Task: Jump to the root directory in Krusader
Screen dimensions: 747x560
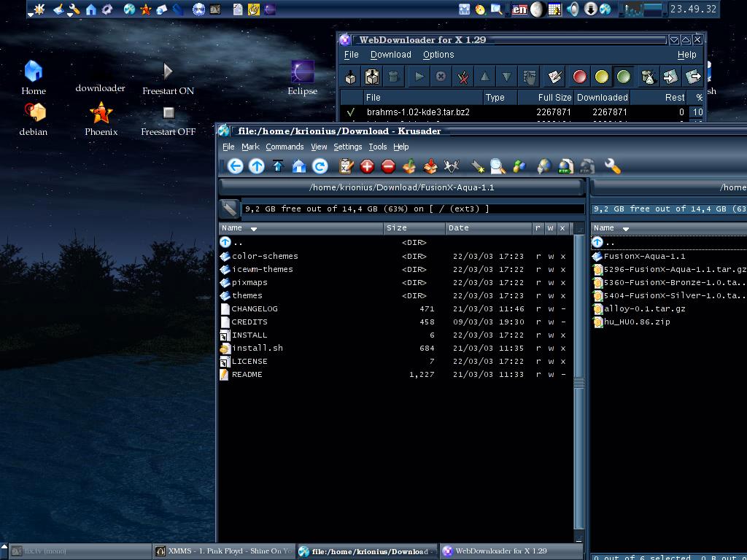Action: click(278, 166)
